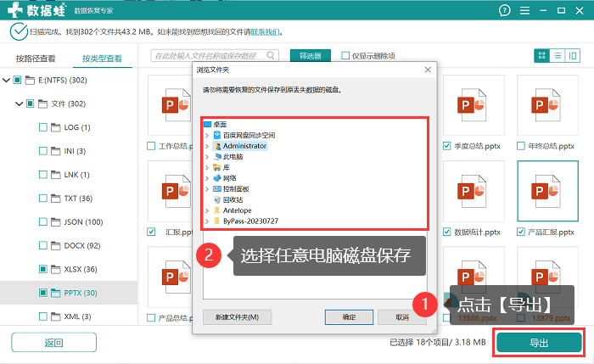Switch to detail column view icon

click(573, 56)
